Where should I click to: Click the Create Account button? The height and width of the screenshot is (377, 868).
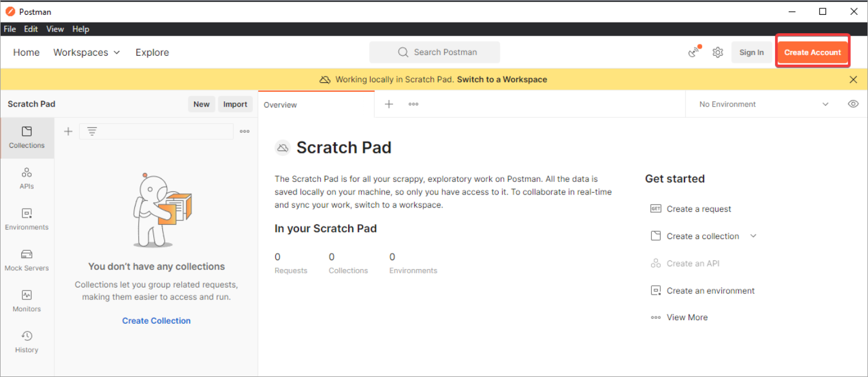pos(812,52)
